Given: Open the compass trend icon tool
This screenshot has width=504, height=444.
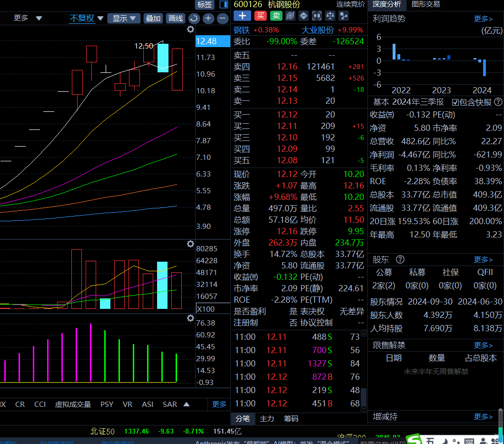Looking at the screenshot, I should pos(304,16).
